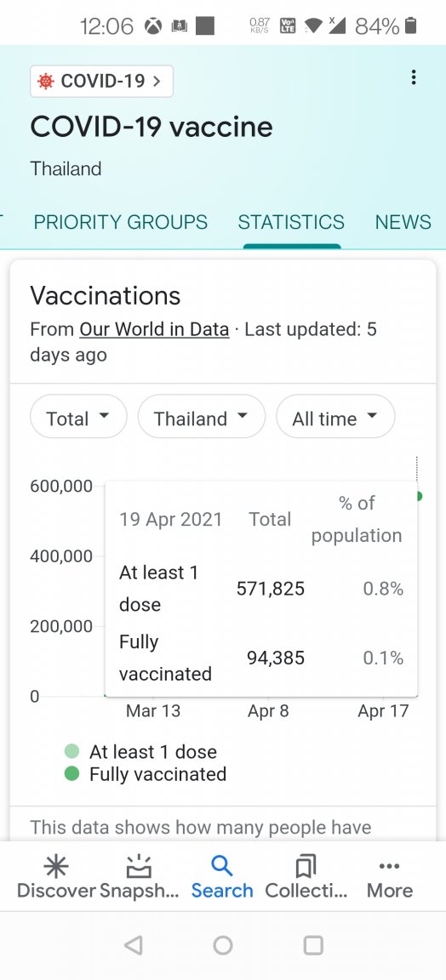446x980 pixels.
Task: Tap the Android home circle button
Action: pyautogui.click(x=223, y=945)
